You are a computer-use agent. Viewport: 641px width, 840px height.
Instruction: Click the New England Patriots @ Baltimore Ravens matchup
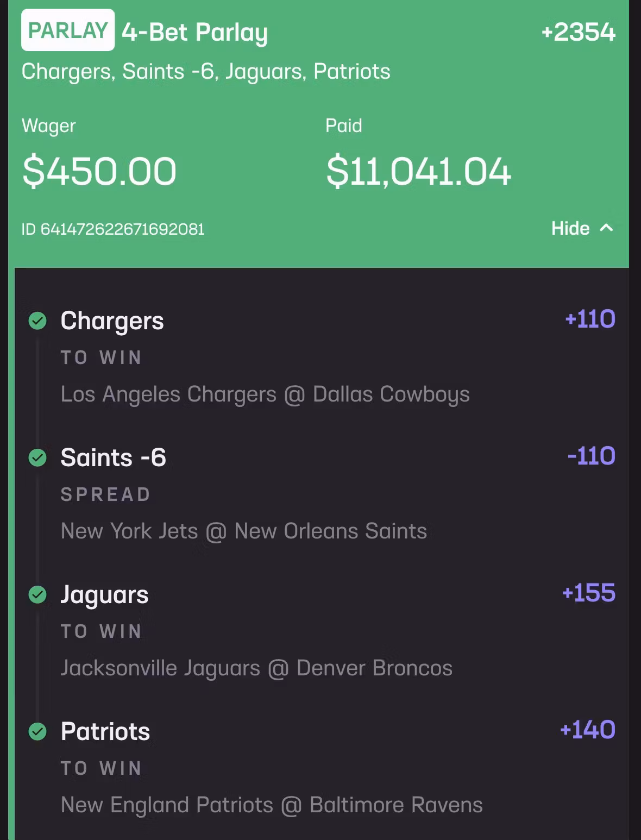coord(272,805)
